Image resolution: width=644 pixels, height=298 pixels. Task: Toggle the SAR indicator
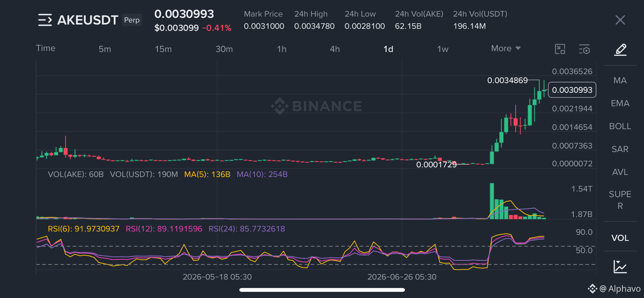click(x=620, y=149)
